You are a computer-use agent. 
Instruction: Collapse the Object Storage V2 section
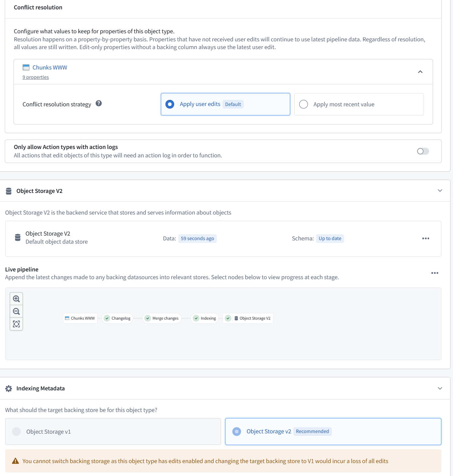point(440,191)
